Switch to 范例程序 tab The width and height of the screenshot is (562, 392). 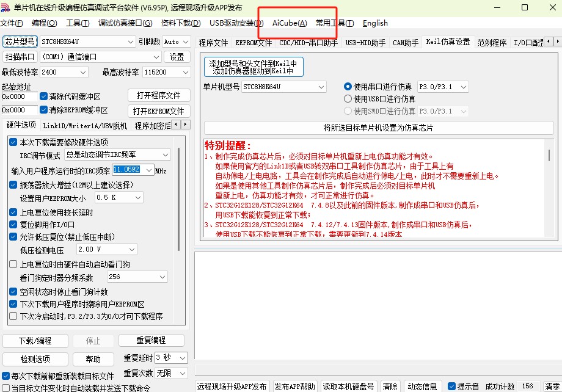(492, 43)
